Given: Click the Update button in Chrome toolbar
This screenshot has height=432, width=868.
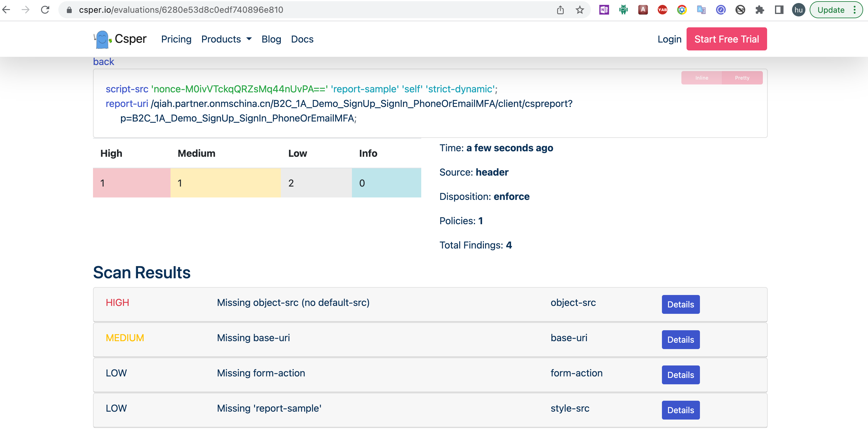Looking at the screenshot, I should point(831,10).
